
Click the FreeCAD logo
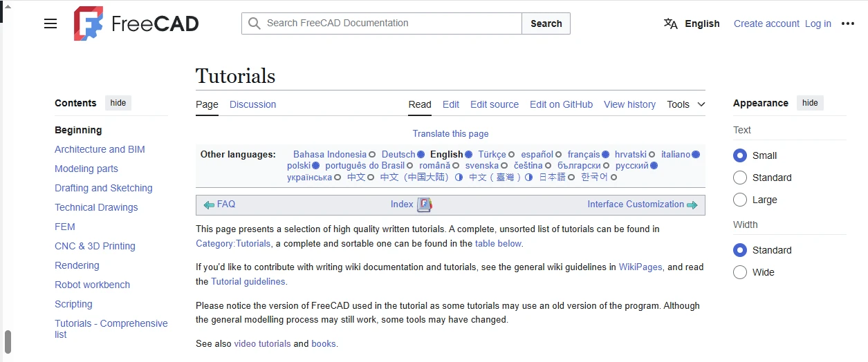[136, 23]
